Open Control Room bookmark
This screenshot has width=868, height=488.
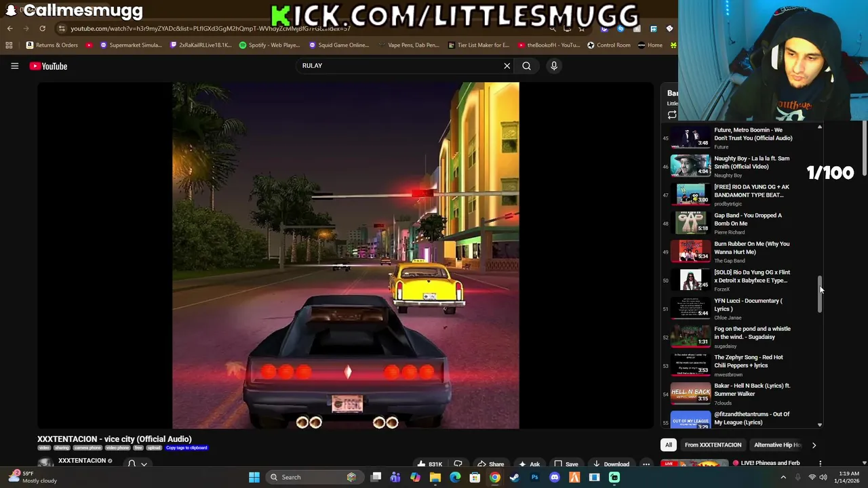(x=608, y=45)
